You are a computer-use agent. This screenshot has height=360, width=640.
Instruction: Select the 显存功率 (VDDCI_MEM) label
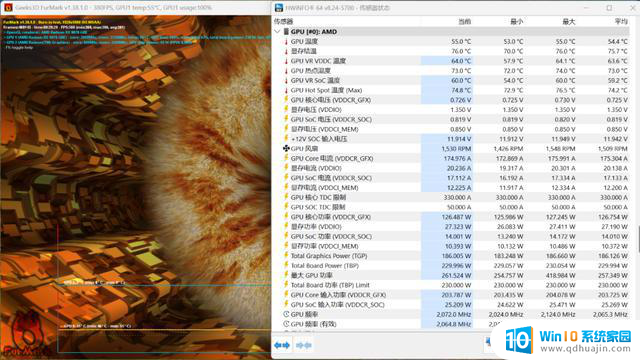click(324, 246)
